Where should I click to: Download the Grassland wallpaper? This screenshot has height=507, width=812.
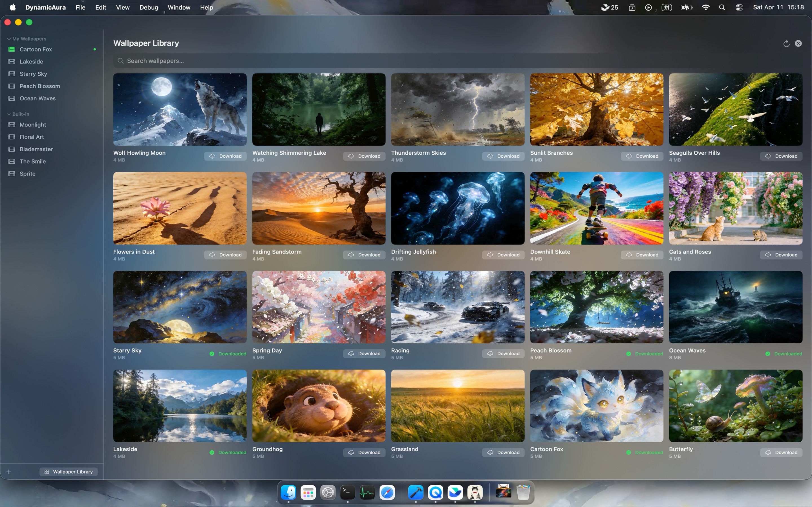(x=503, y=452)
